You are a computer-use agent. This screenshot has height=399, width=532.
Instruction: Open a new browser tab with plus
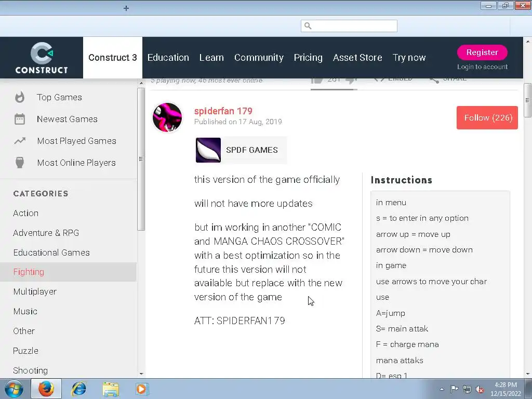126,8
